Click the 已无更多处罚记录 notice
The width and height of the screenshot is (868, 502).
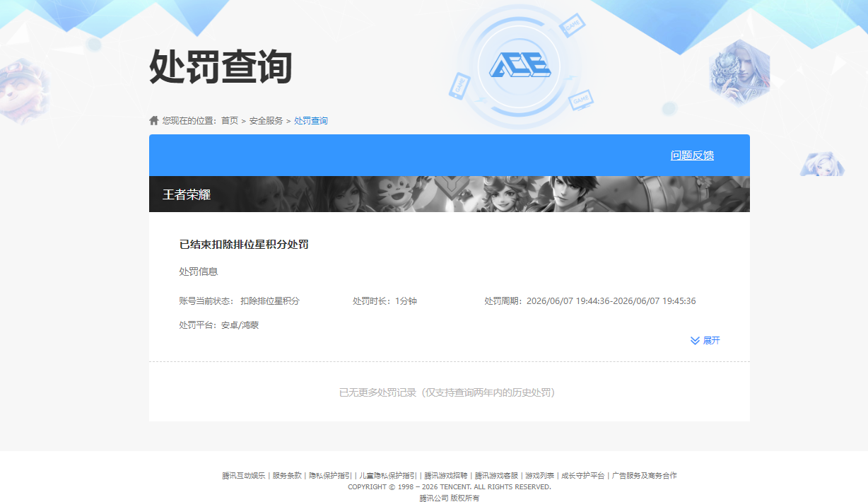point(450,392)
